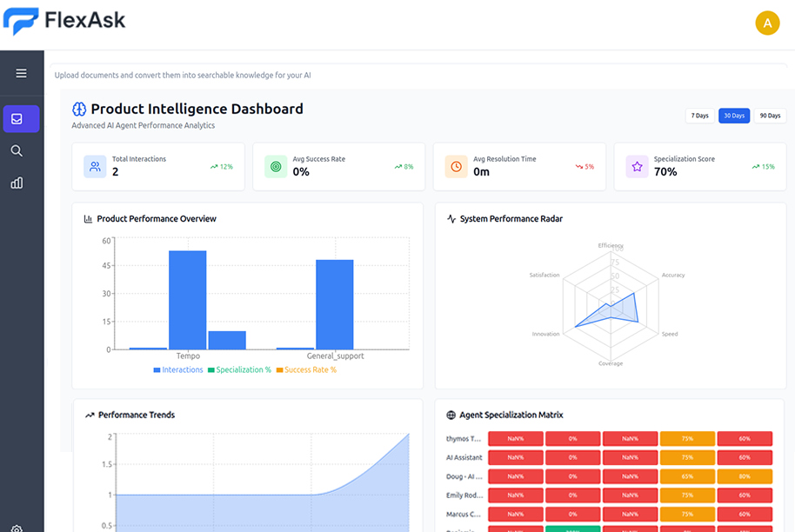Click the System Performance Radar pulse icon

[x=451, y=219]
